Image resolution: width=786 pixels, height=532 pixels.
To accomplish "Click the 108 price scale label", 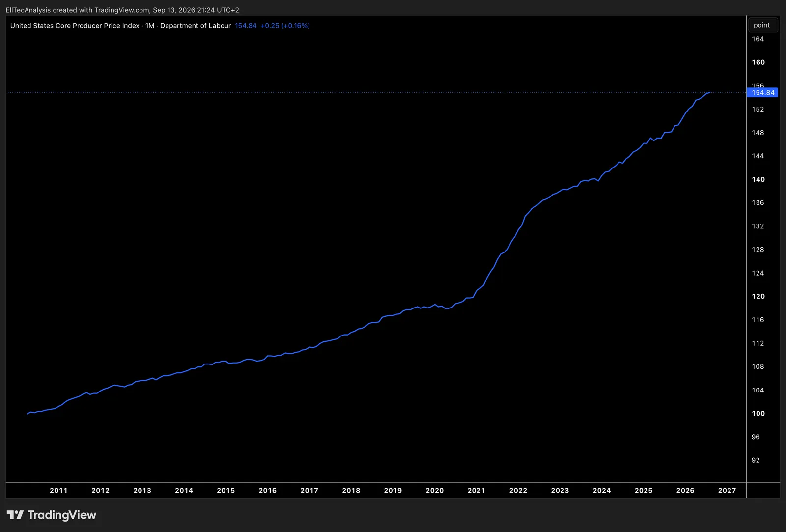I will [x=758, y=366].
